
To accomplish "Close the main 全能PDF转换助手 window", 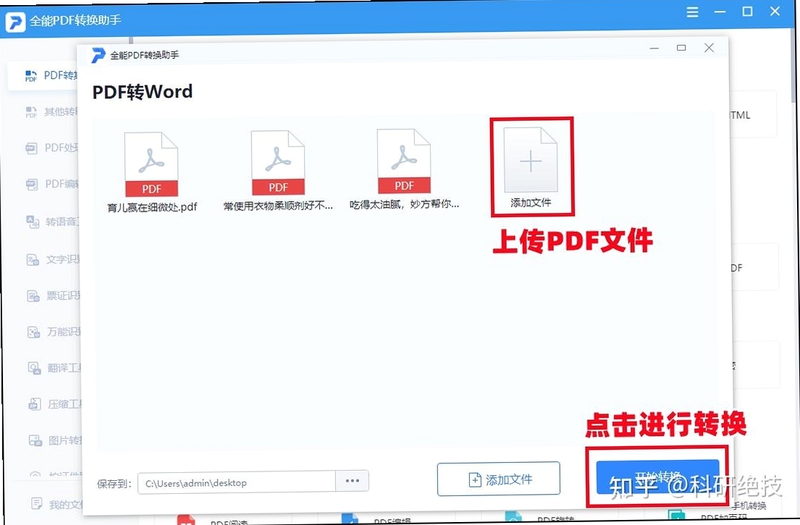I will [x=775, y=11].
